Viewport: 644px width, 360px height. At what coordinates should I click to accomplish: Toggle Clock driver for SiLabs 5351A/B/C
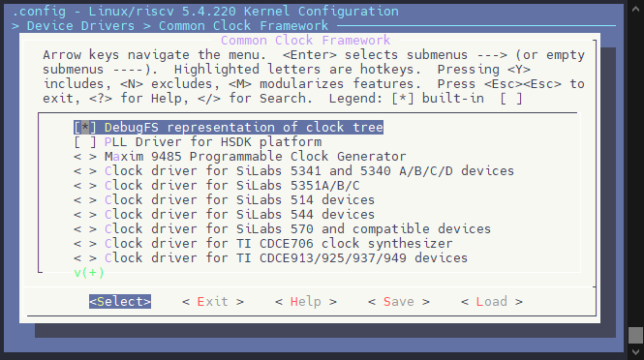(217, 186)
